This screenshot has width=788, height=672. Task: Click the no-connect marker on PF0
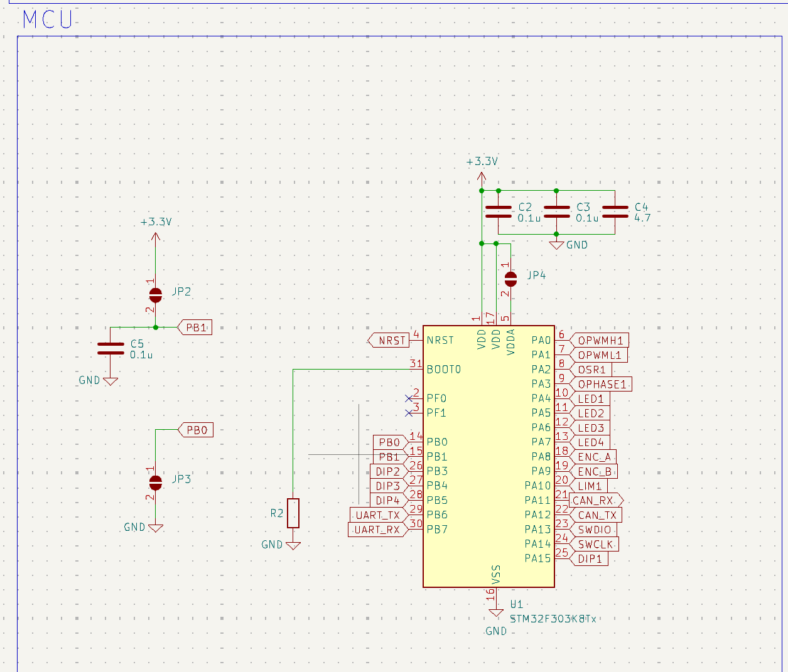pyautogui.click(x=409, y=398)
